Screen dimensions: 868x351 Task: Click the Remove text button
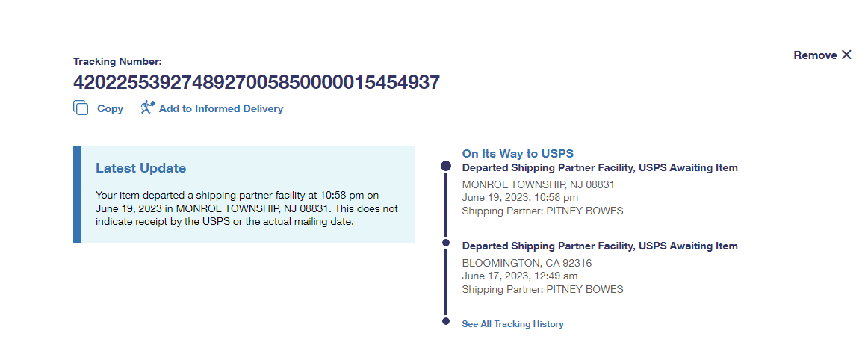(x=815, y=55)
